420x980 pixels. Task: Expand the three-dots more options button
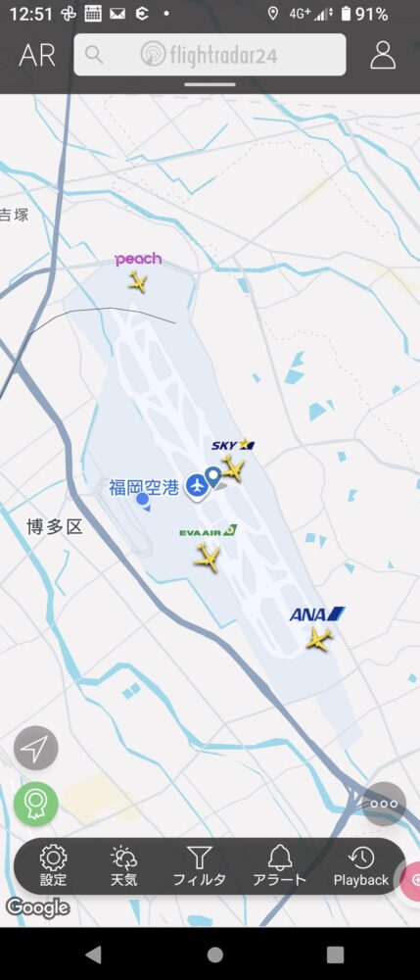click(384, 804)
